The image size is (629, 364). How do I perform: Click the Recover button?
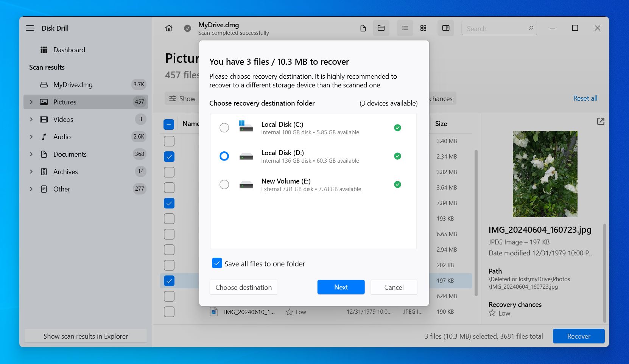[579, 336]
